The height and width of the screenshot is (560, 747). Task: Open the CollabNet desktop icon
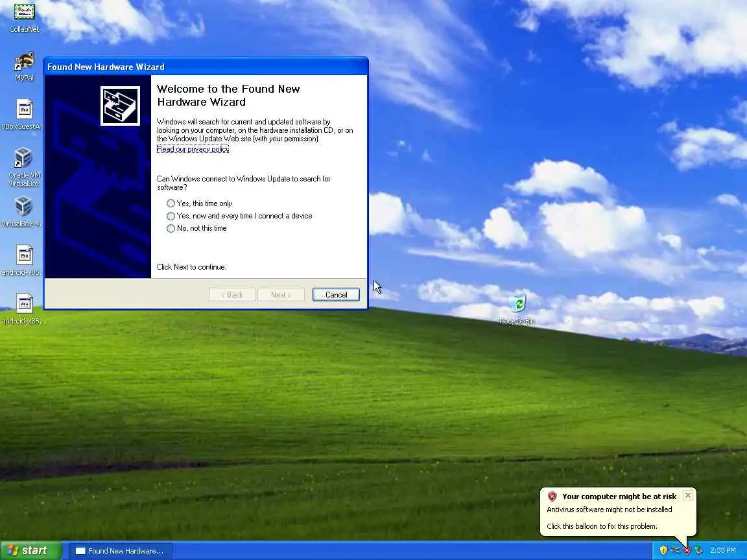24,17
